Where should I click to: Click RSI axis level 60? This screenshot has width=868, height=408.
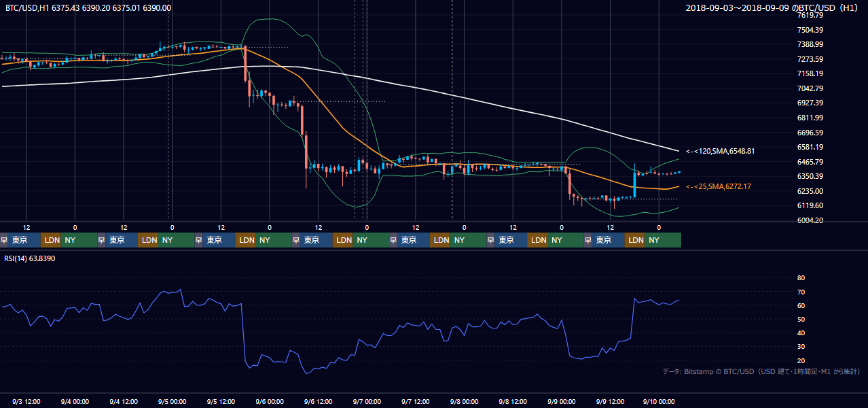coord(801,305)
